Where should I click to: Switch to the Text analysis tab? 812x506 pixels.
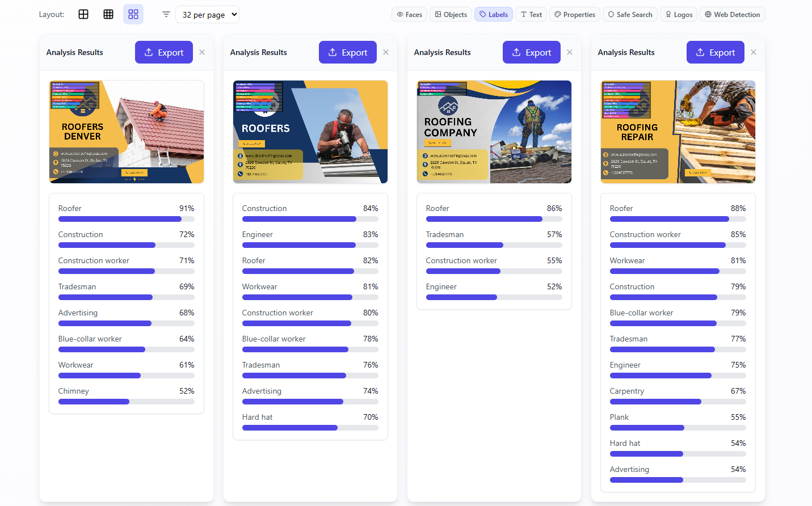coord(531,14)
